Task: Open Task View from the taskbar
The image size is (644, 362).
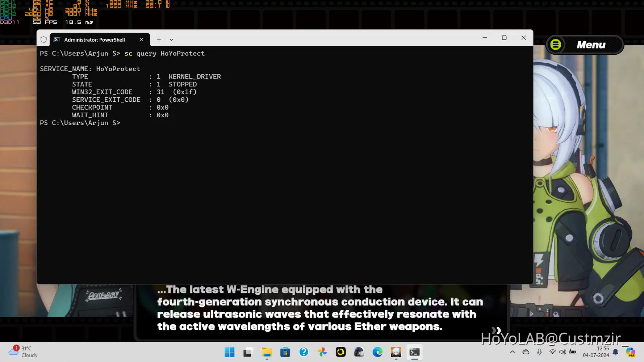Action: [x=248, y=352]
